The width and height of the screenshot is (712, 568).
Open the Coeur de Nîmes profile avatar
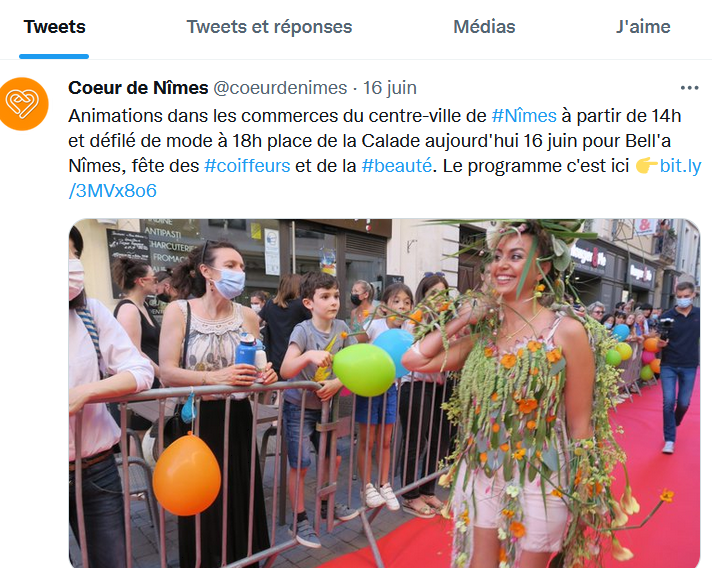point(23,104)
